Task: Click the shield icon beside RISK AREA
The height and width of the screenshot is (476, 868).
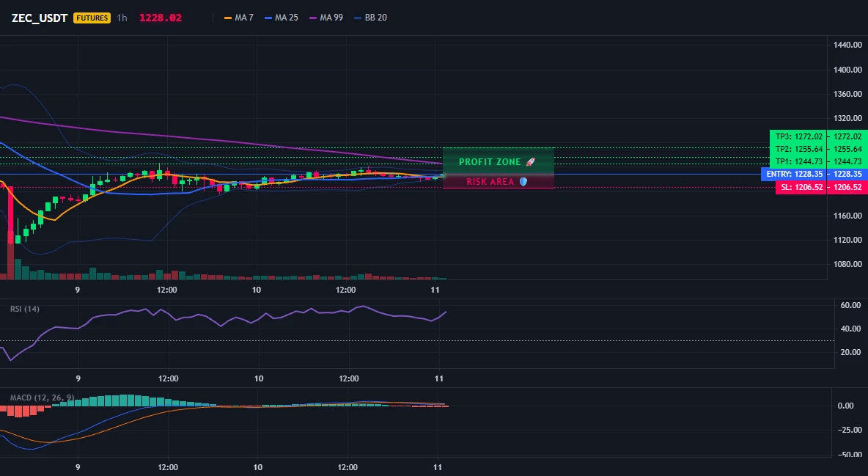Action: [523, 182]
